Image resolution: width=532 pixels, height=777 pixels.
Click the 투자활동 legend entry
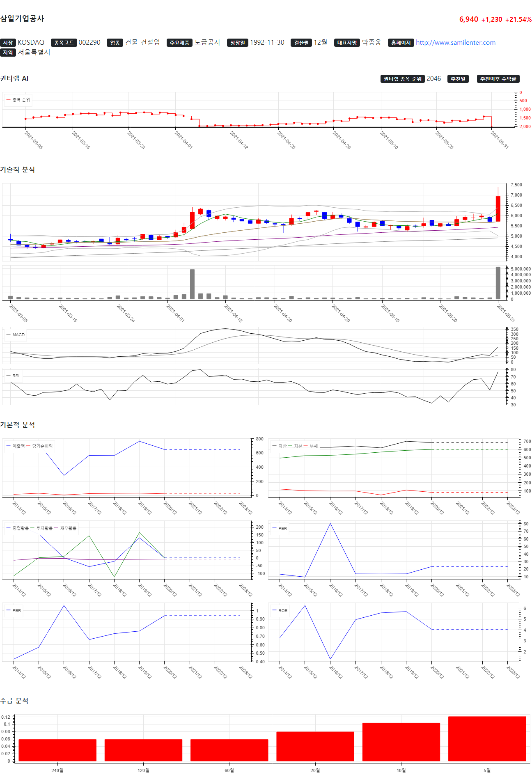click(41, 528)
